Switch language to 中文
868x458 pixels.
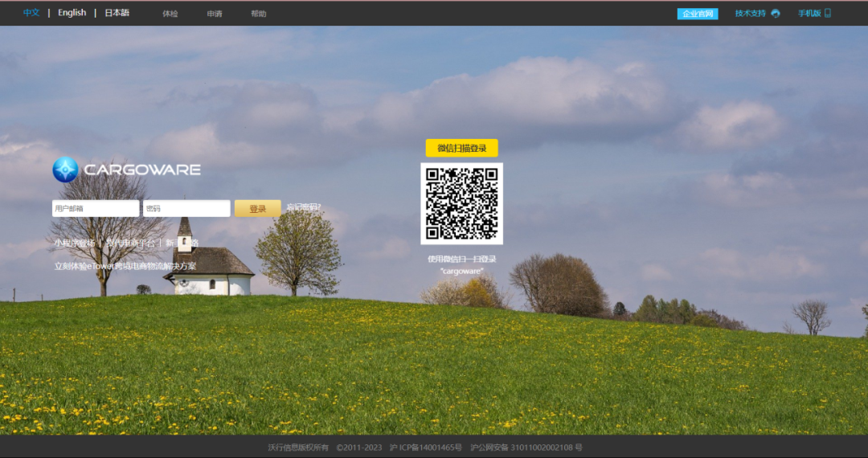tap(31, 13)
